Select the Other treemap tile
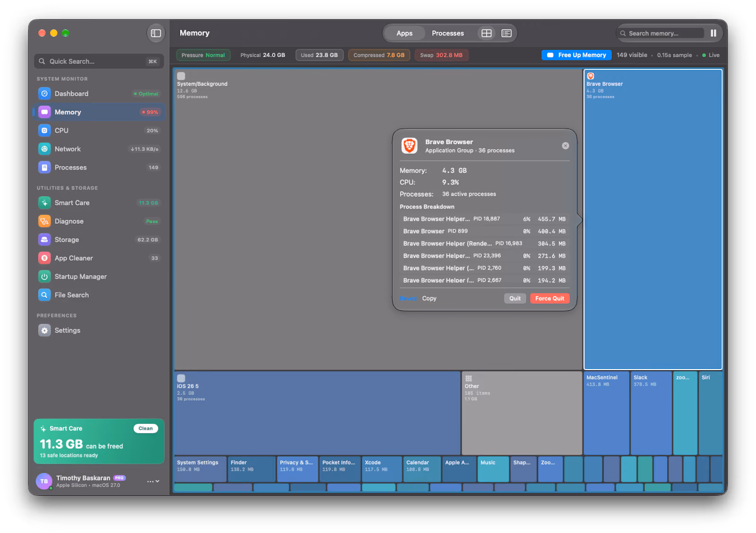This screenshot has width=756, height=533. click(522, 413)
